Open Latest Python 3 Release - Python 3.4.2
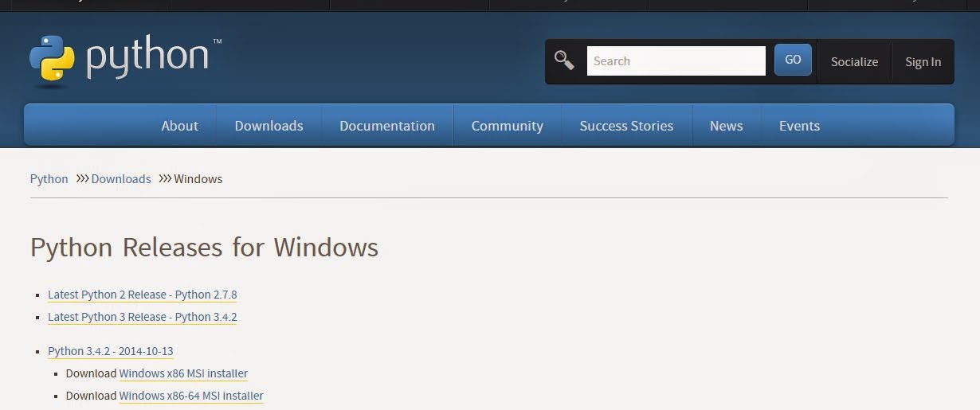980x410 pixels. (143, 317)
